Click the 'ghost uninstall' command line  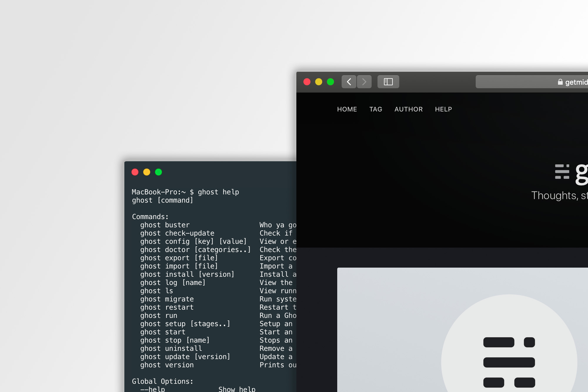pos(171,348)
